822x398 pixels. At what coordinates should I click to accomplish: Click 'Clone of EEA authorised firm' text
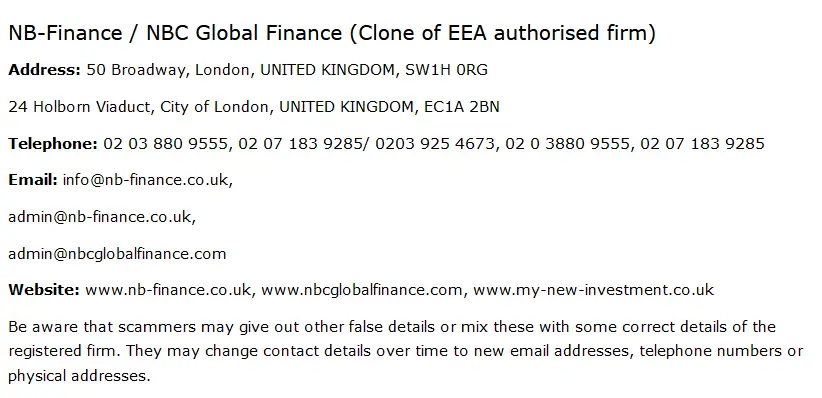click(503, 33)
